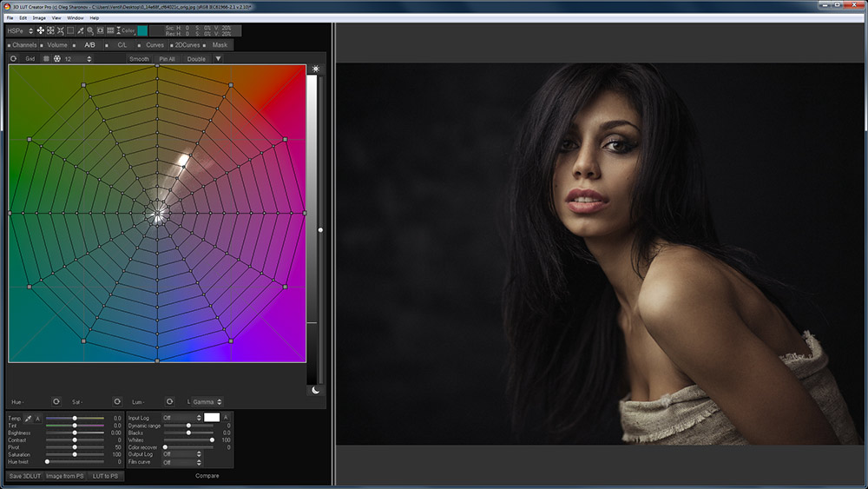The width and height of the screenshot is (868, 489).
Task: Enable the Double option
Action: coord(196,59)
